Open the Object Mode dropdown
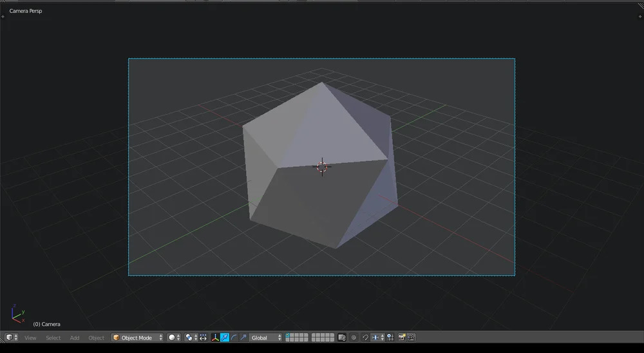This screenshot has width=644, height=353. [138, 338]
